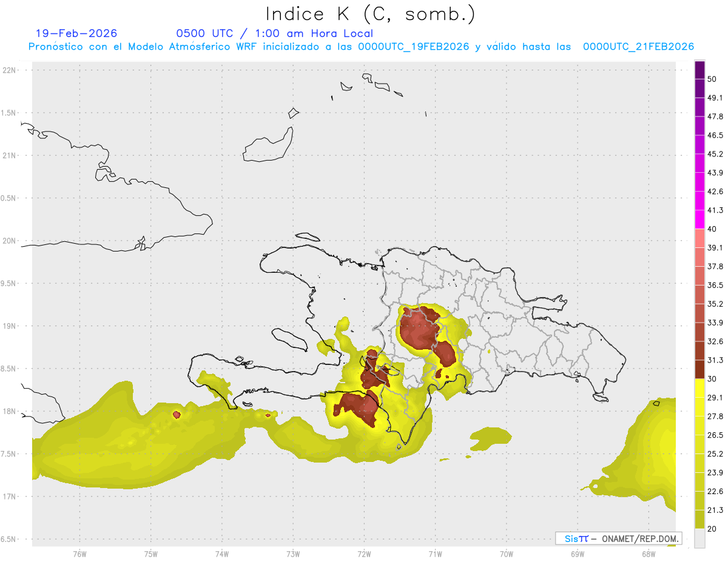Click the longitude label '75W'
This screenshot has height=562, width=728.
click(150, 554)
